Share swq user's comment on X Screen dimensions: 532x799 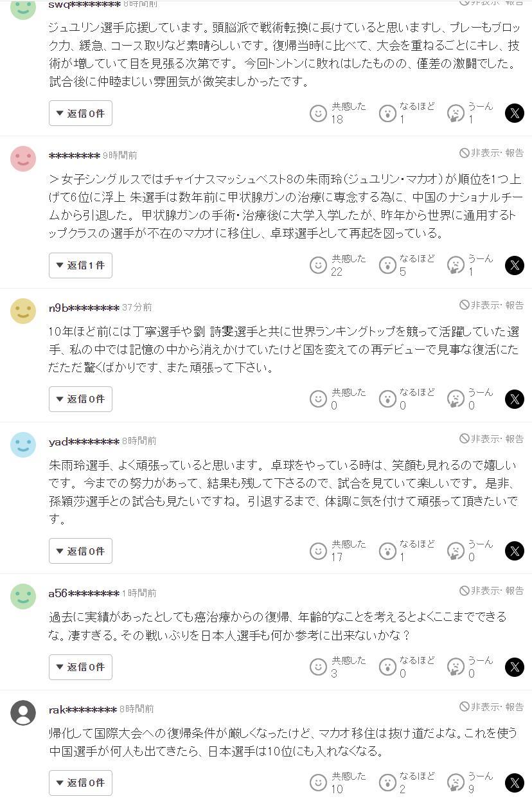click(x=514, y=113)
